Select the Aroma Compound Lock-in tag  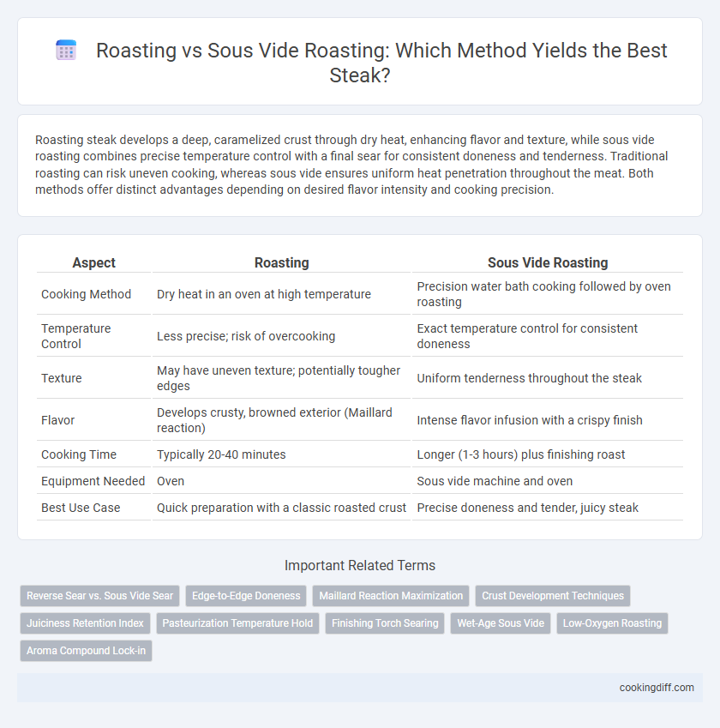click(86, 651)
